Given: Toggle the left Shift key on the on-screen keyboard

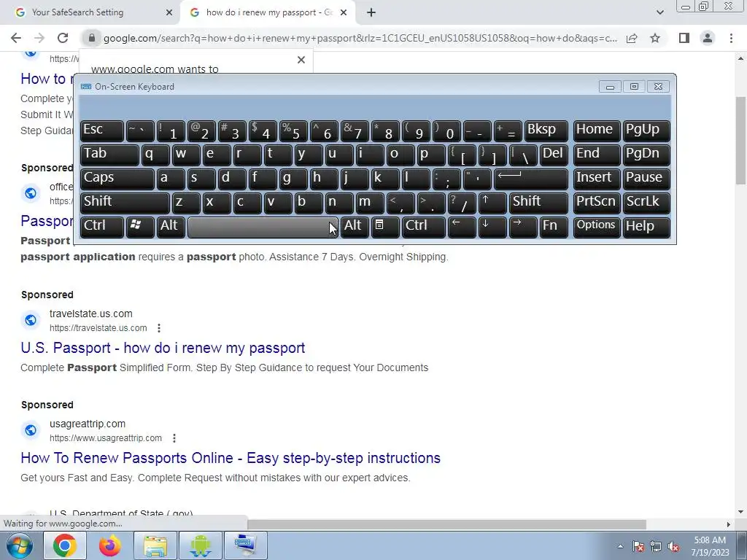Looking at the screenshot, I should coord(125,203).
